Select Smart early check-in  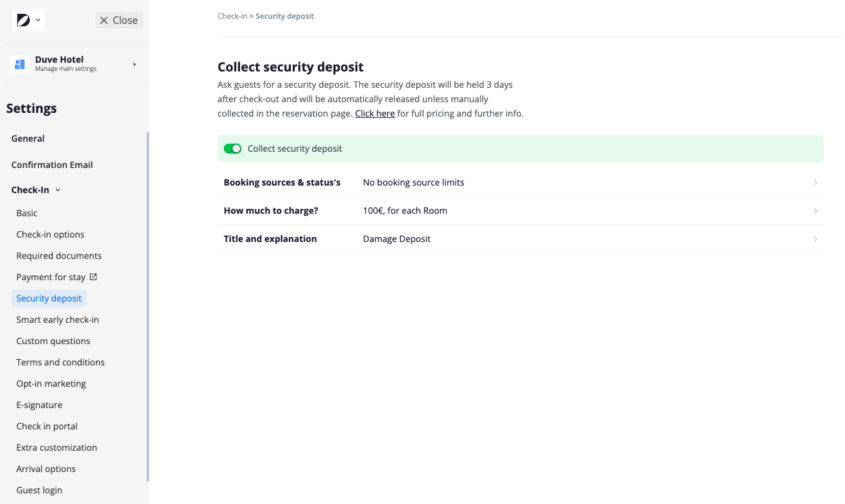(x=57, y=320)
